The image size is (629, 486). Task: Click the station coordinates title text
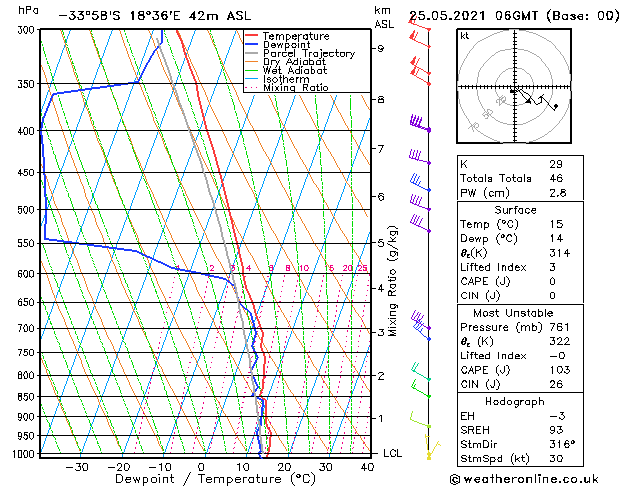point(155,16)
